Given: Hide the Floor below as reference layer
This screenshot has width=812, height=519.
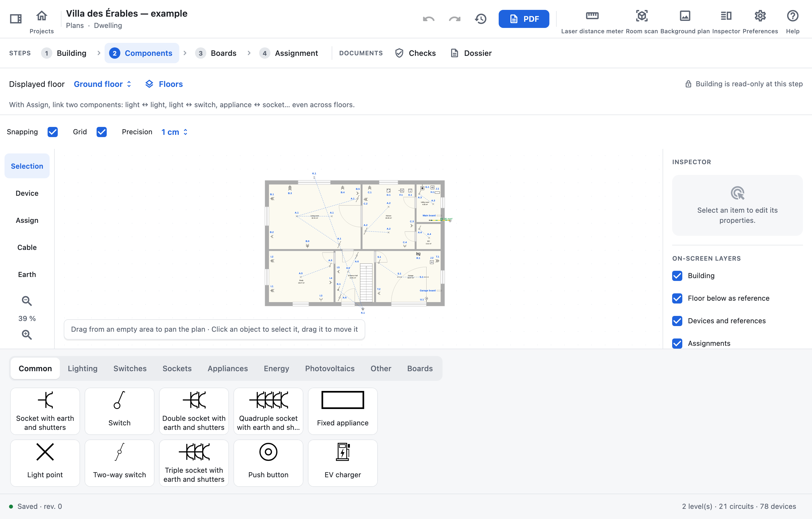Looking at the screenshot, I should click(677, 298).
